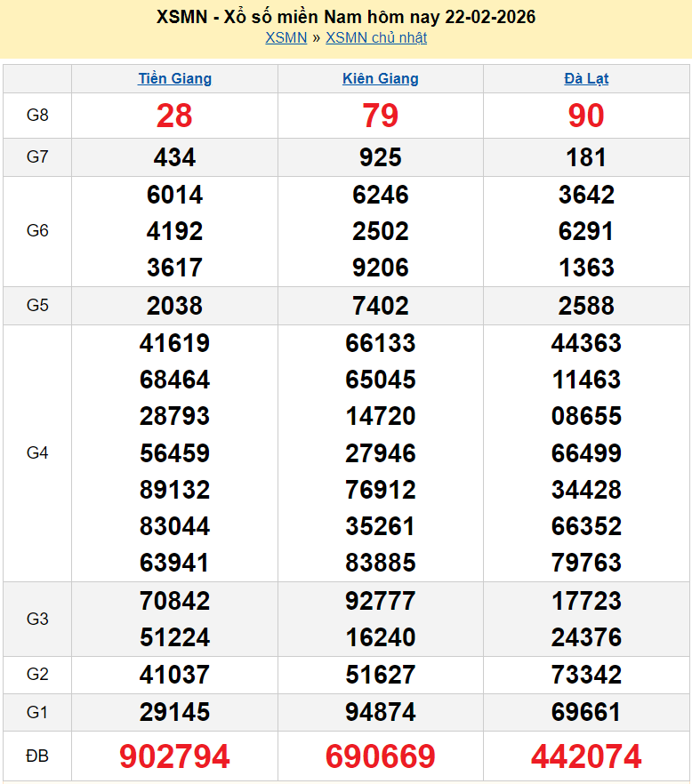Select the red G8 number 28
692x784 pixels.
pyautogui.click(x=174, y=116)
